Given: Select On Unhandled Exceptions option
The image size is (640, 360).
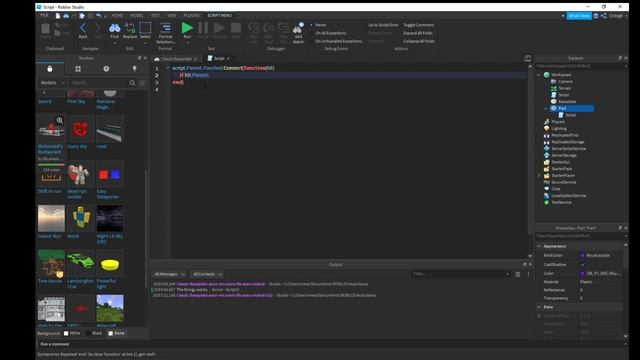Looking at the screenshot, I should coord(338,41).
